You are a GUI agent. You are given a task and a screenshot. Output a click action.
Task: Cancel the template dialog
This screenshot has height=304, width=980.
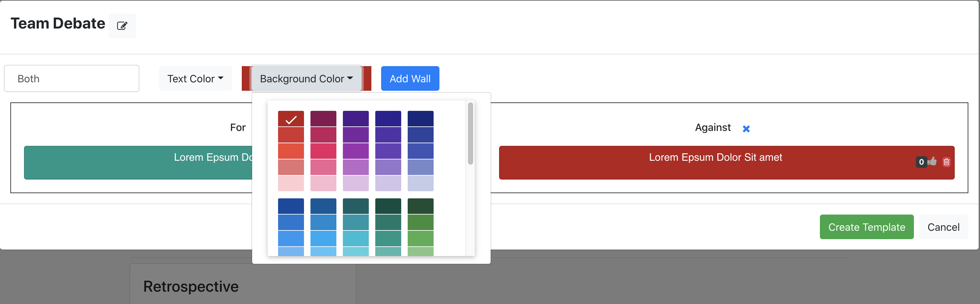pyautogui.click(x=943, y=227)
